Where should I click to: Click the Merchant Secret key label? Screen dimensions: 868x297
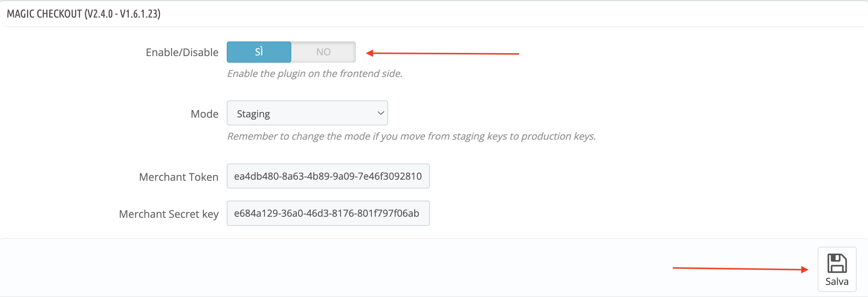point(169,214)
